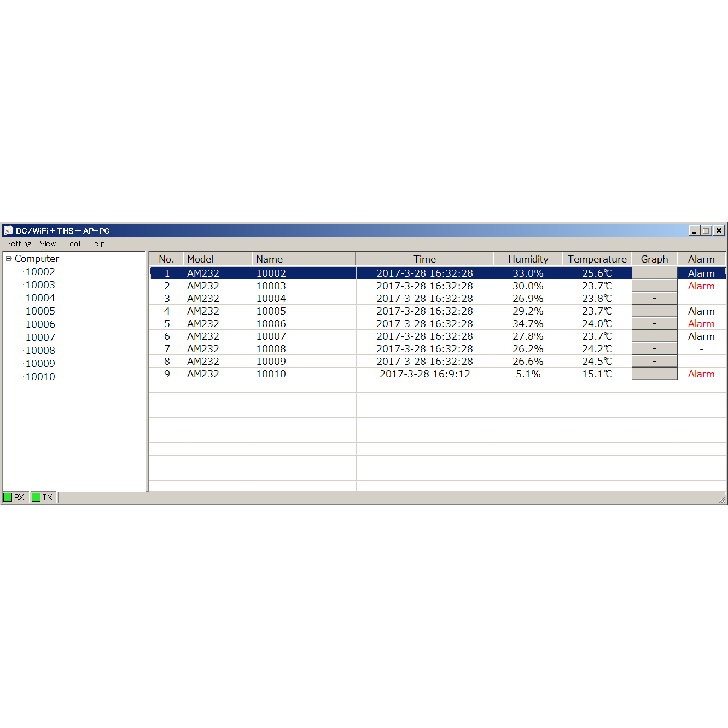Open the Tool menu

point(72,244)
